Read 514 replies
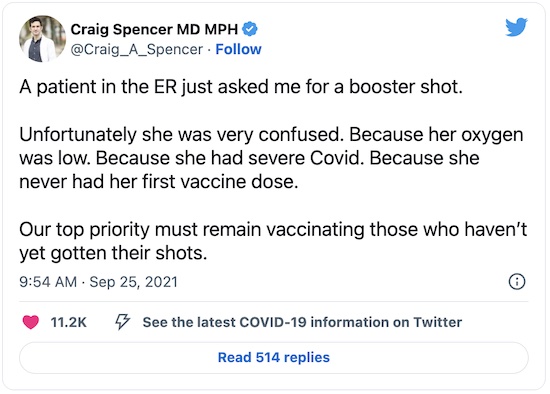This screenshot has height=394, width=550. pyautogui.click(x=274, y=358)
